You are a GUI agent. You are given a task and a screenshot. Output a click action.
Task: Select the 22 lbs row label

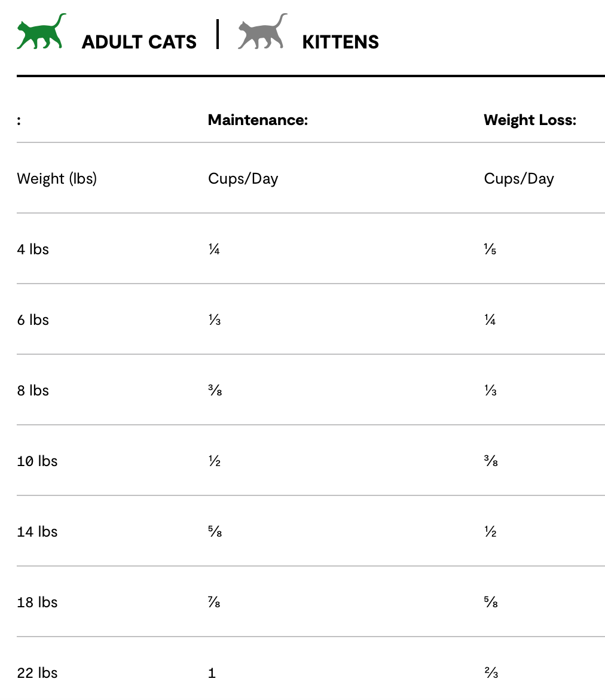[37, 672]
